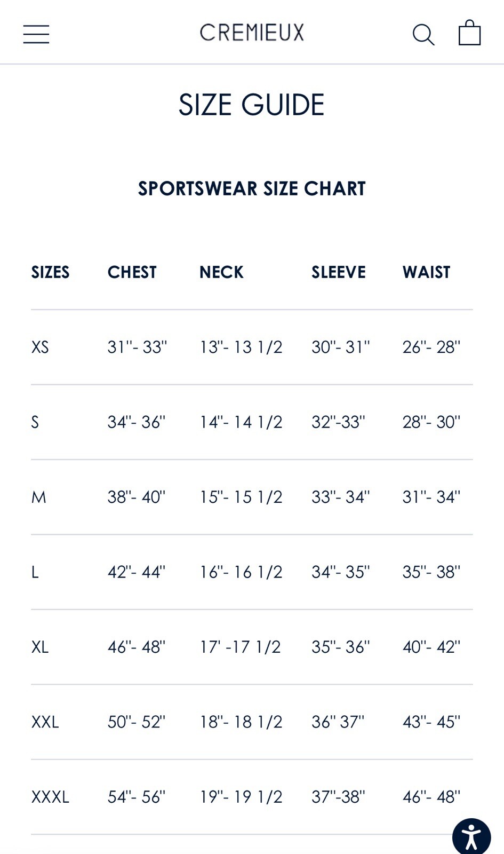Open the hamburger navigation menu
Image resolution: width=504 pixels, height=854 pixels.
tap(36, 34)
